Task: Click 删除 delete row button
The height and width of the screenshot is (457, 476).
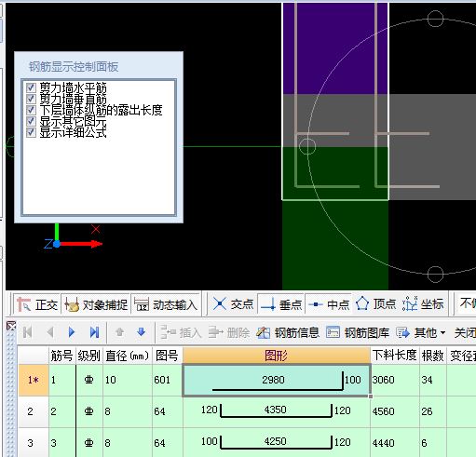Action: point(229,333)
